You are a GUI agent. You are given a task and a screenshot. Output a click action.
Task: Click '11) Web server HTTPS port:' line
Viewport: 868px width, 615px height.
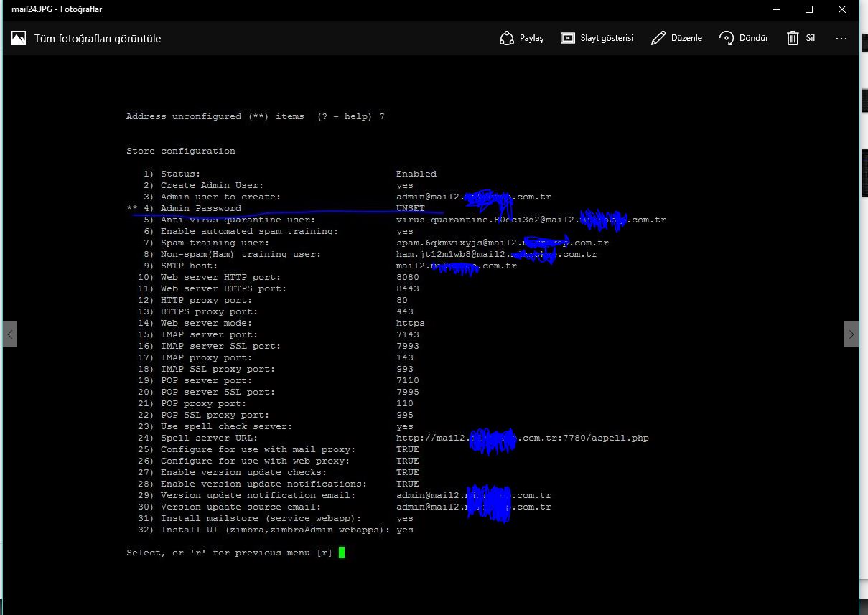coord(213,288)
